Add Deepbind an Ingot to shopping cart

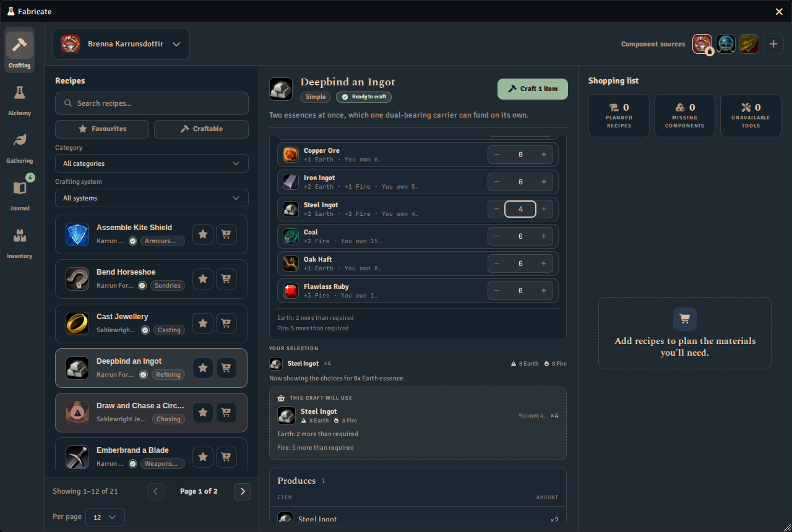pos(226,368)
